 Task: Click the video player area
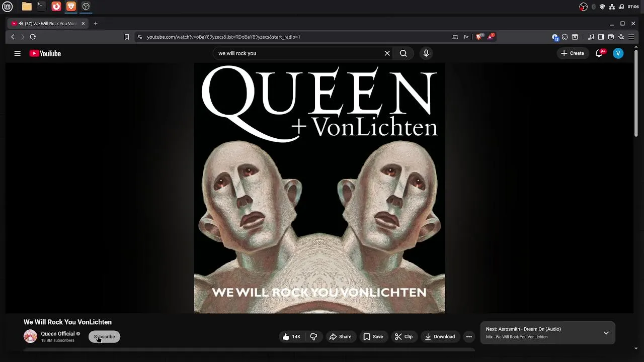319,188
